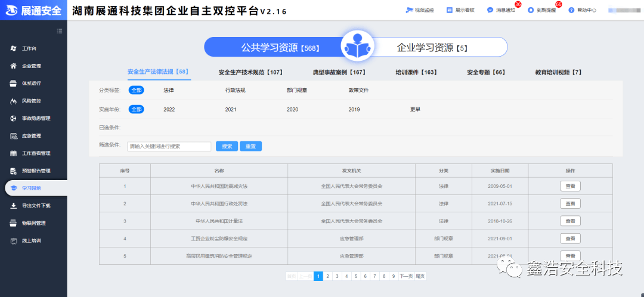This screenshot has height=297, width=644.
Task: Filter by the 更早 year option
Action: click(415, 109)
